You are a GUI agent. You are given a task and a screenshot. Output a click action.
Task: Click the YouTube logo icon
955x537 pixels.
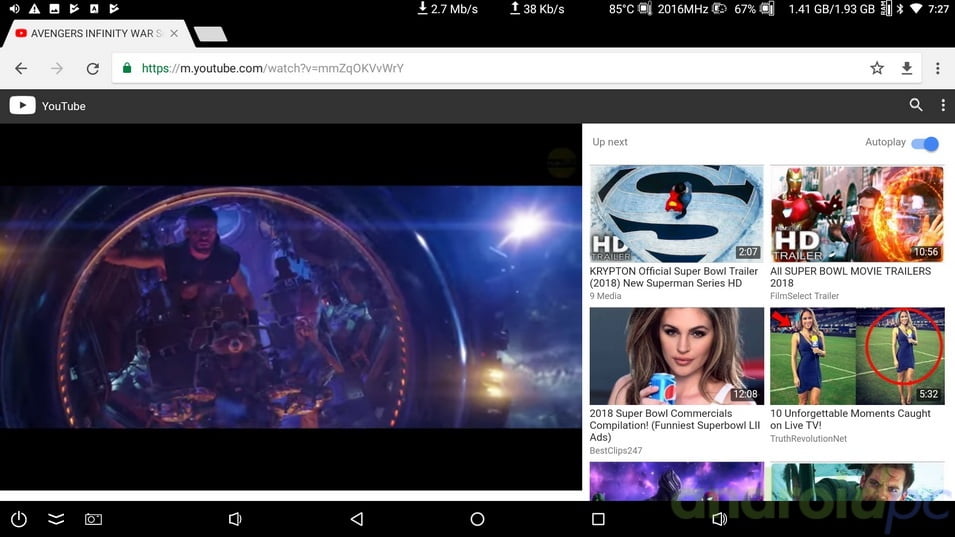click(x=23, y=105)
